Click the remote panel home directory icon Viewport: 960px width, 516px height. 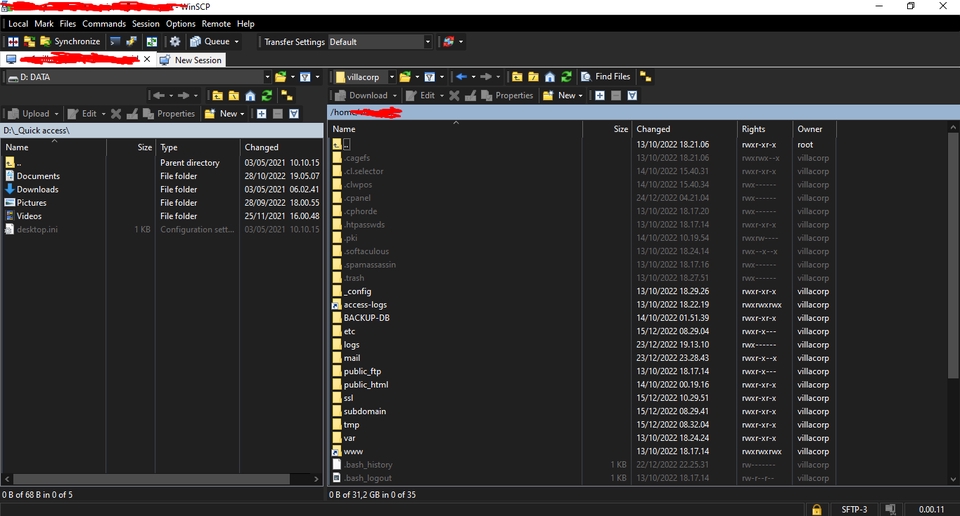point(550,77)
